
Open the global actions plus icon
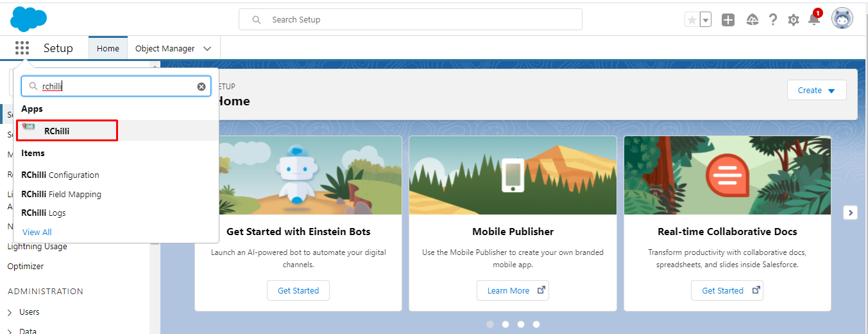click(728, 20)
